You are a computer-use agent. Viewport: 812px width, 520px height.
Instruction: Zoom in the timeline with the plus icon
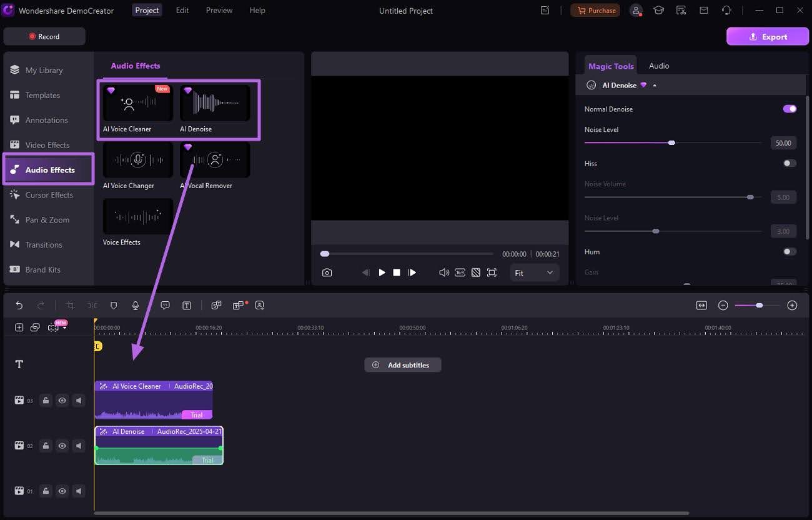click(x=792, y=305)
